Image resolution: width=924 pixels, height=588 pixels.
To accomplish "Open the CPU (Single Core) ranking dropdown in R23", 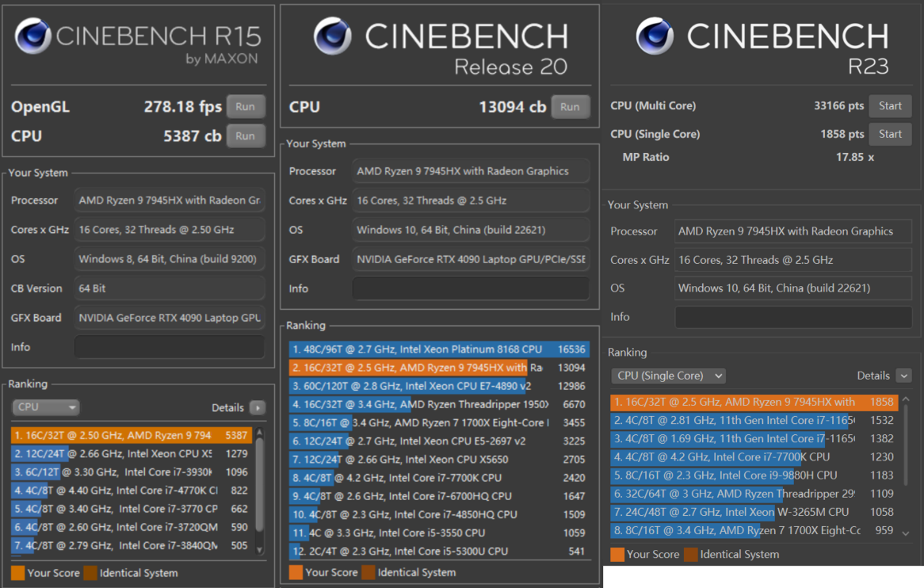I will point(668,376).
